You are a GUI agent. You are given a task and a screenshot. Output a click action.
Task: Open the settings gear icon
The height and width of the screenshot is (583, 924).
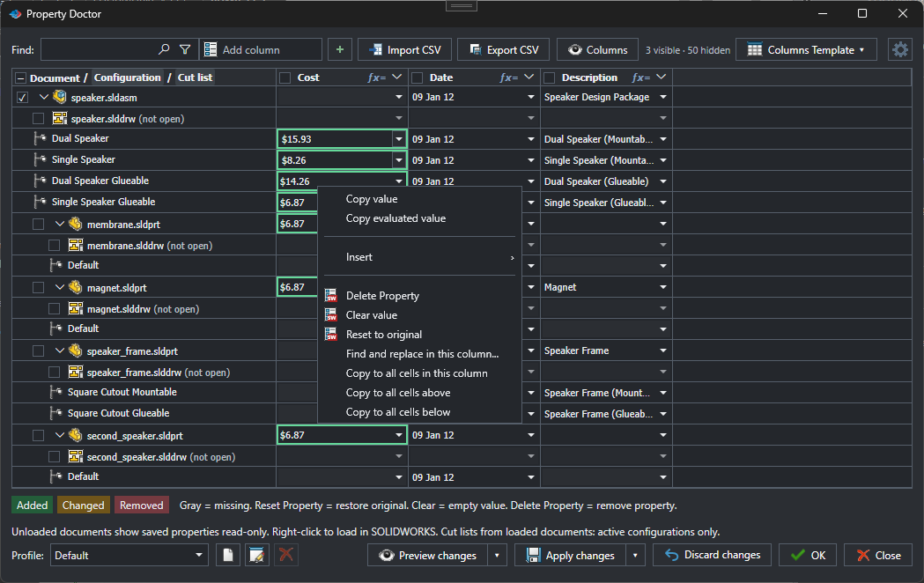point(900,49)
